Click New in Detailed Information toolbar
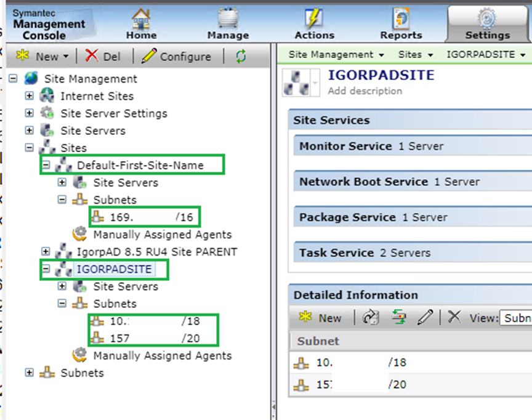 tap(320, 318)
